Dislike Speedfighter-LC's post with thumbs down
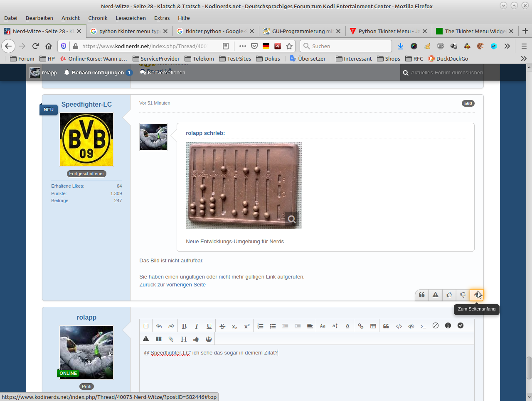This screenshot has width=532, height=401. point(463,295)
